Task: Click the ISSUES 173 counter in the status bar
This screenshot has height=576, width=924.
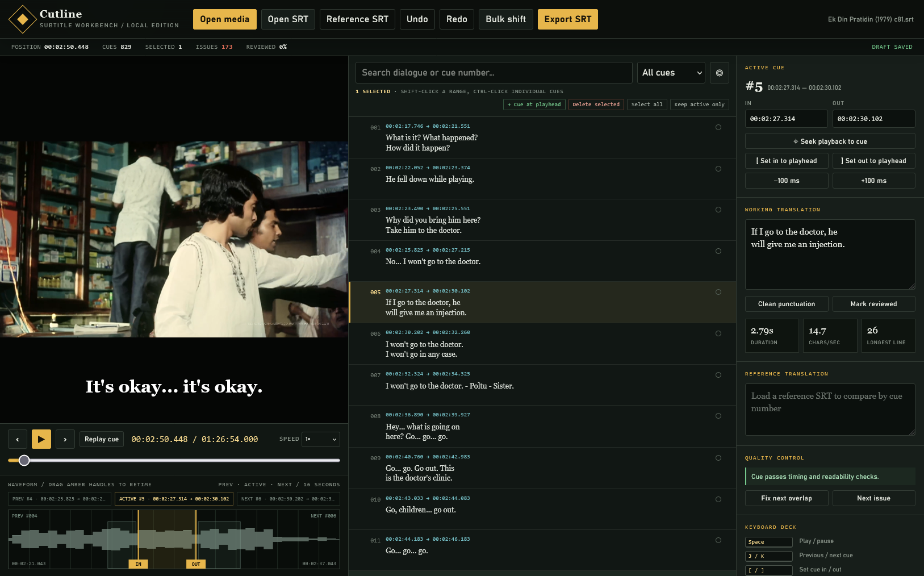Action: (214, 47)
